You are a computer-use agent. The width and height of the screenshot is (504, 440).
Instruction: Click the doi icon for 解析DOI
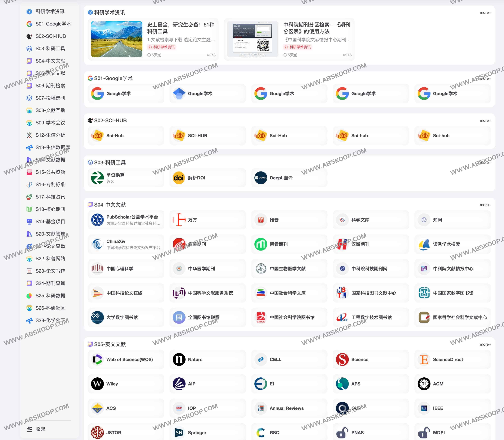click(179, 178)
